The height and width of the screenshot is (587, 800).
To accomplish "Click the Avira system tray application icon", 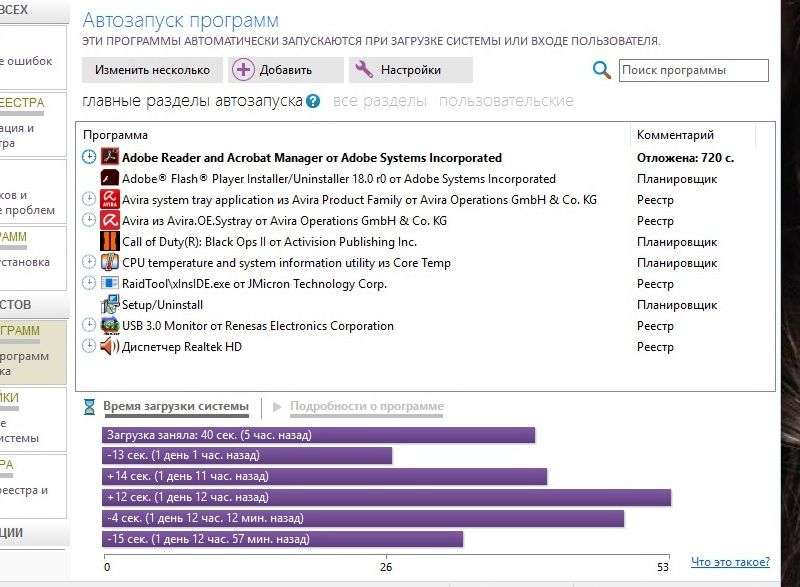I will pos(110,200).
